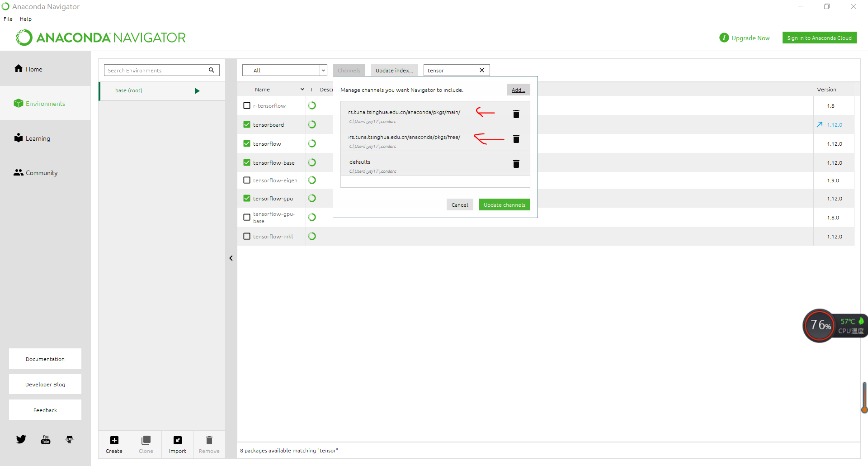
Task: Click the Upgrade Now info icon
Action: click(x=724, y=38)
